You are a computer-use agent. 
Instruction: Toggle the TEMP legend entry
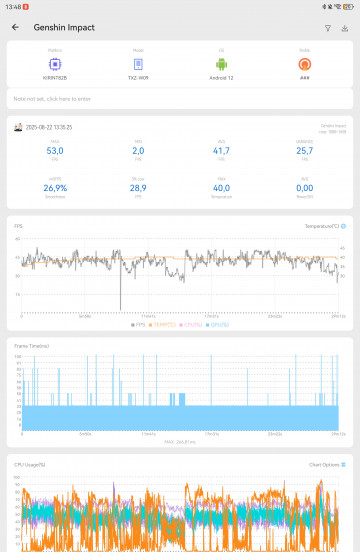coord(162,325)
